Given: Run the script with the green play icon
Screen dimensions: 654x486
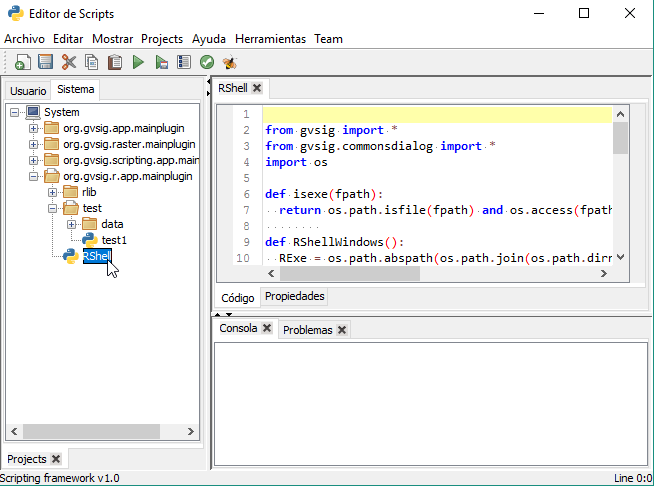Looking at the screenshot, I should (138, 63).
